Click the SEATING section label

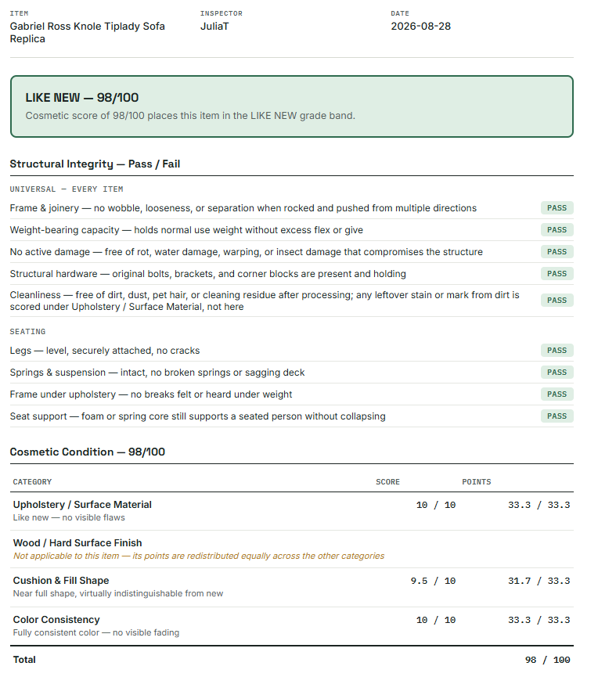click(27, 332)
